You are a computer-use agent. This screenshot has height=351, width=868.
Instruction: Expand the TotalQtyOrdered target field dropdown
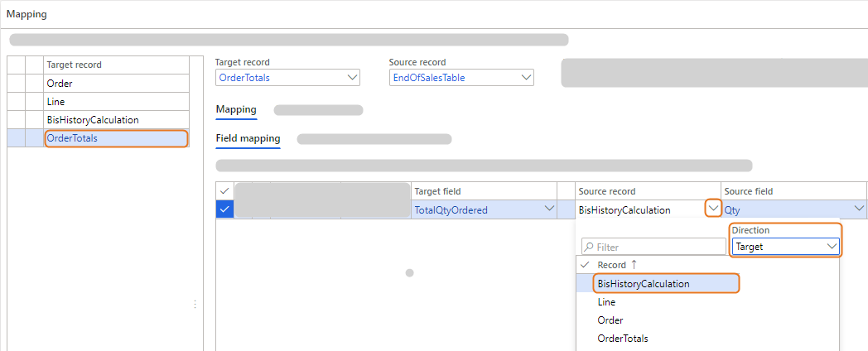pyautogui.click(x=549, y=209)
